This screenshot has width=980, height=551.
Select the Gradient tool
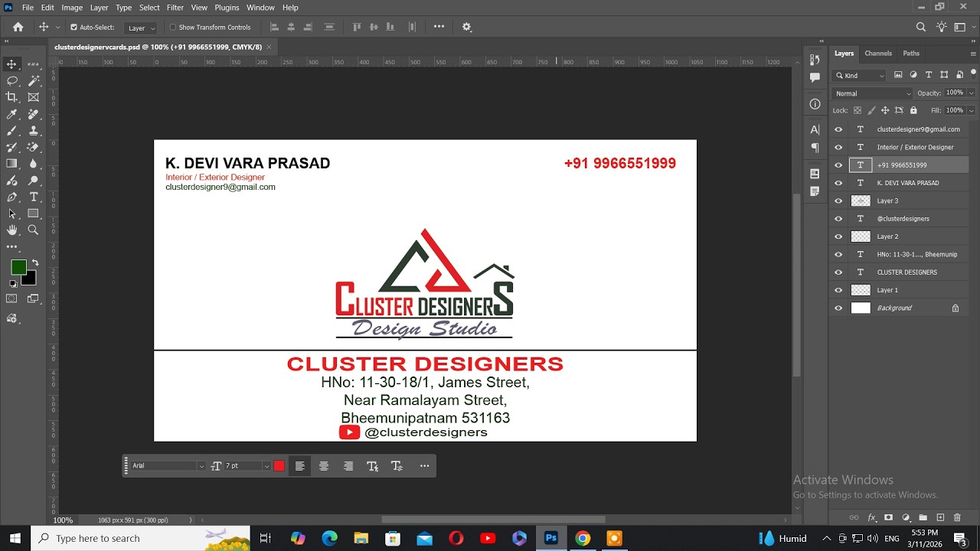pos(12,164)
